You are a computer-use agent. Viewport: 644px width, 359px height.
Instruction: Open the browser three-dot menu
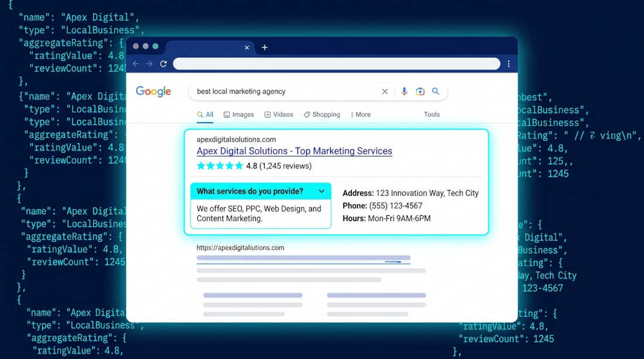click(508, 64)
